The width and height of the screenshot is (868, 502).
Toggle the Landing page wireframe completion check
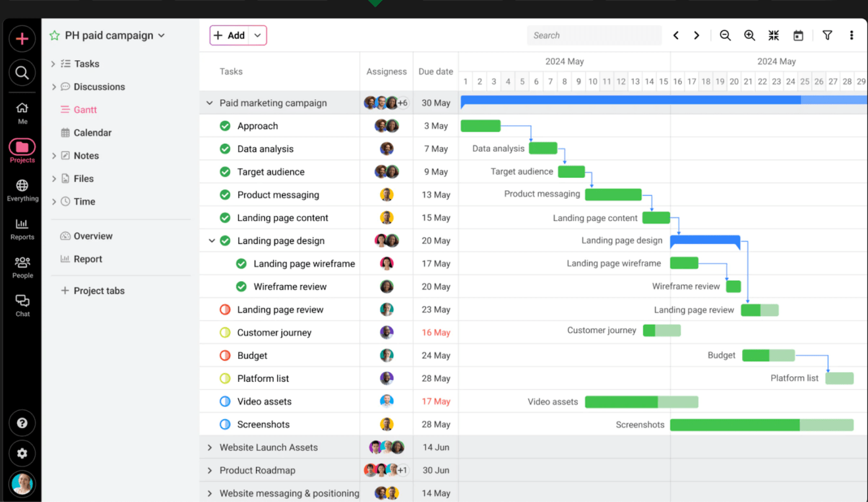tap(241, 263)
